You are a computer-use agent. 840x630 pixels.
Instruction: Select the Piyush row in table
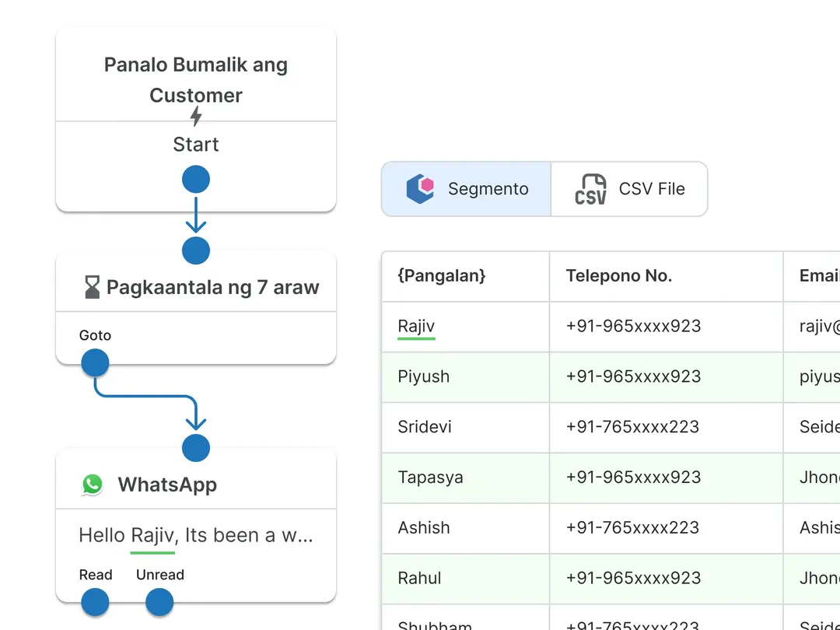424,376
